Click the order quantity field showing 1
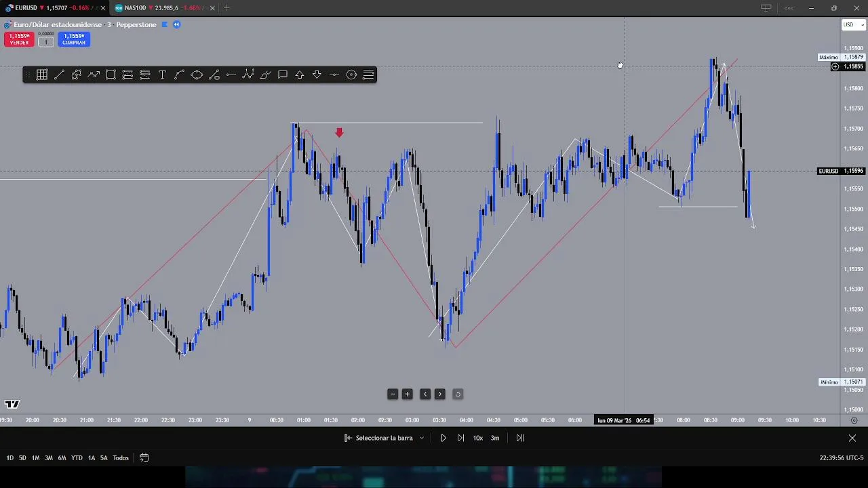The height and width of the screenshot is (488, 868). (x=46, y=42)
